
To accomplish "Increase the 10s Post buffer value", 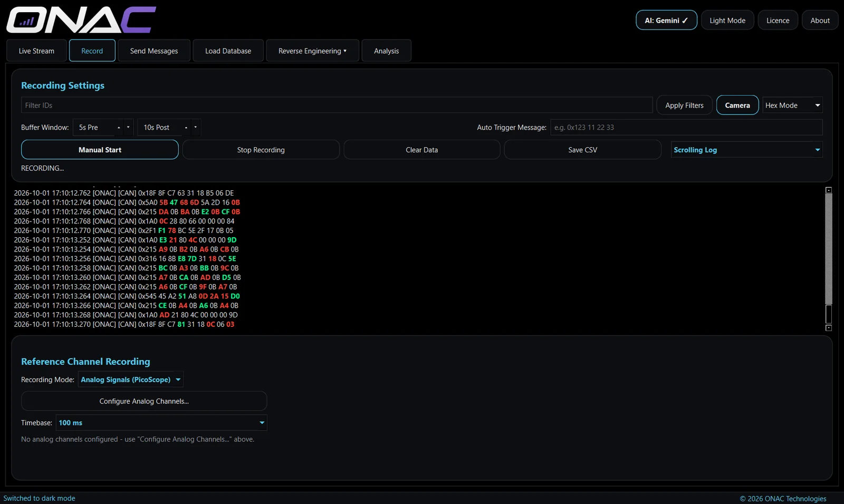I will 186,128.
